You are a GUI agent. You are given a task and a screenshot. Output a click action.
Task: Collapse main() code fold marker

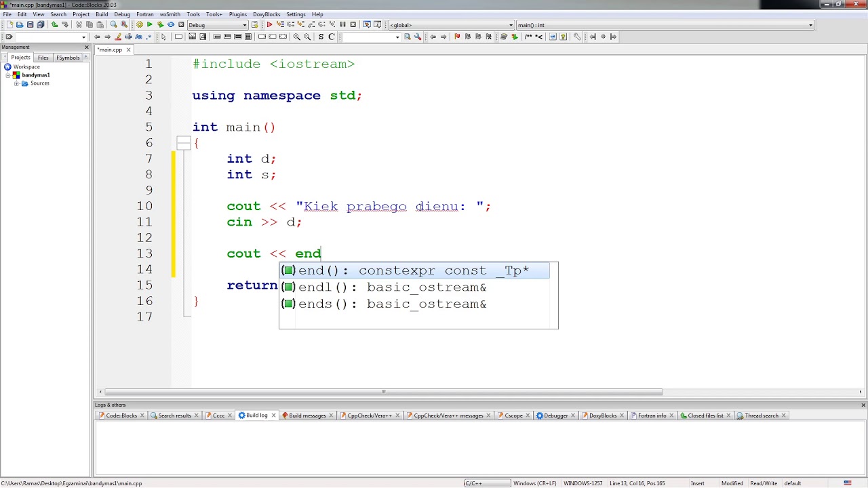tap(183, 143)
